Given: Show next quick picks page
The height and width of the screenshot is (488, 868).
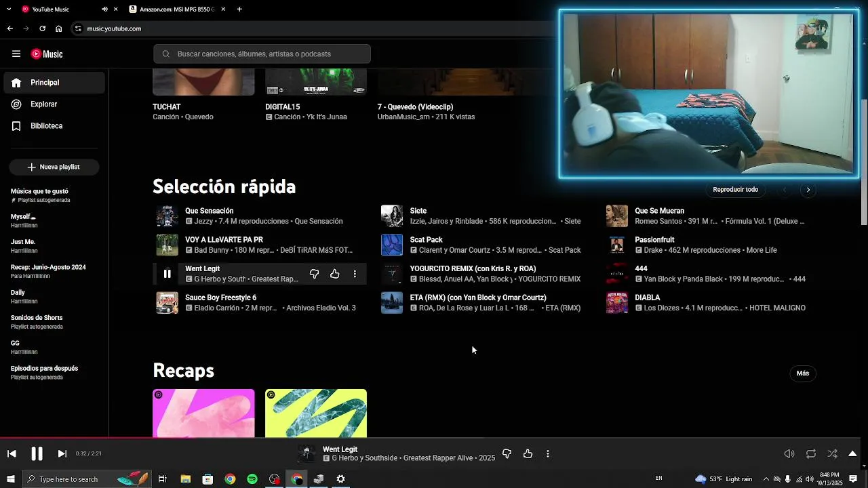Looking at the screenshot, I should click(x=808, y=190).
